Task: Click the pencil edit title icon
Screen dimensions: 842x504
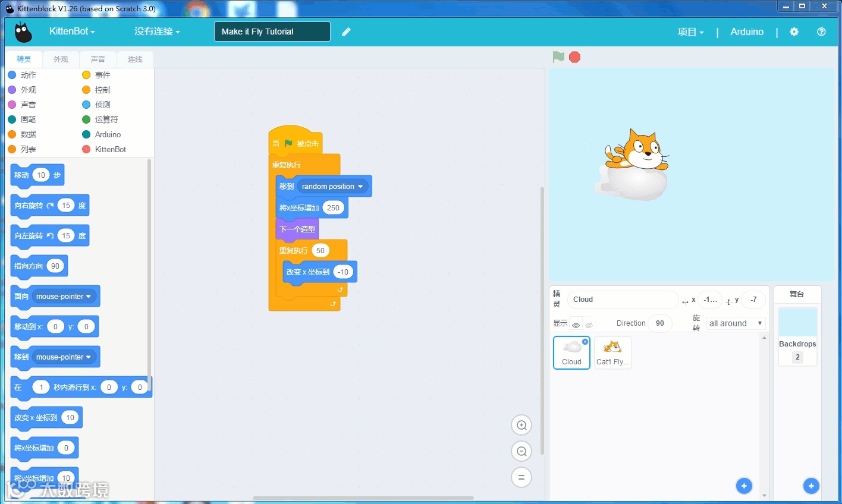Action: [346, 32]
